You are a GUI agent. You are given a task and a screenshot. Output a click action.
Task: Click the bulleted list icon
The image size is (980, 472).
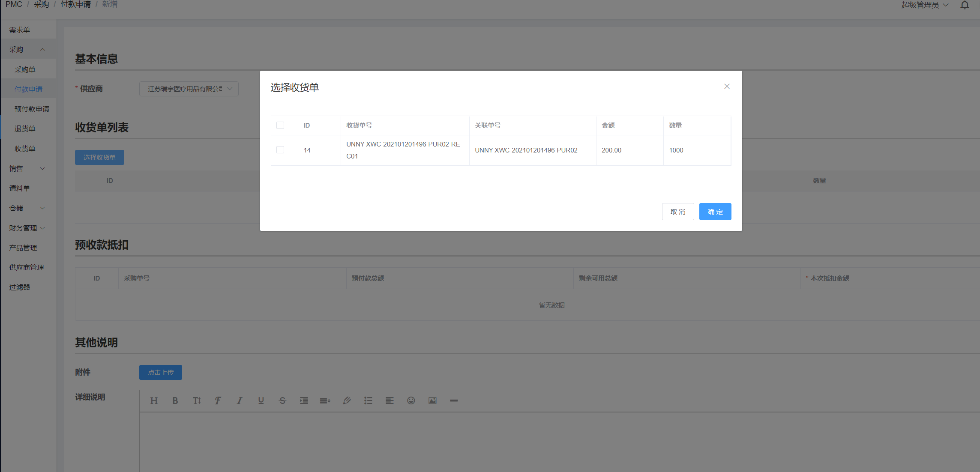click(368, 400)
